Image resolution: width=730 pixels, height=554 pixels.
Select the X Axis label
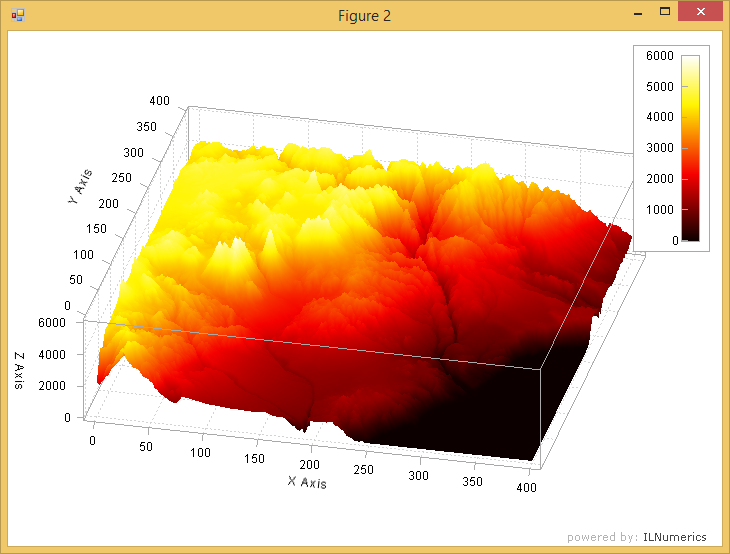pyautogui.click(x=307, y=482)
